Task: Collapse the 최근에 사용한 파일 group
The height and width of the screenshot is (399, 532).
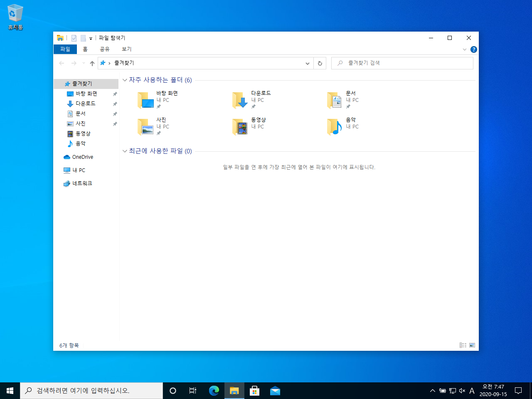Action: click(x=125, y=151)
